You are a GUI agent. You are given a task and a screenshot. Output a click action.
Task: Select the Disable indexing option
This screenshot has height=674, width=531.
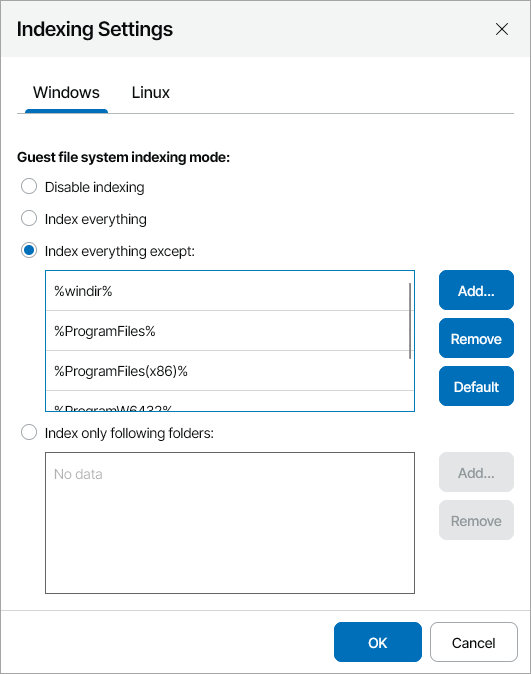[29, 187]
